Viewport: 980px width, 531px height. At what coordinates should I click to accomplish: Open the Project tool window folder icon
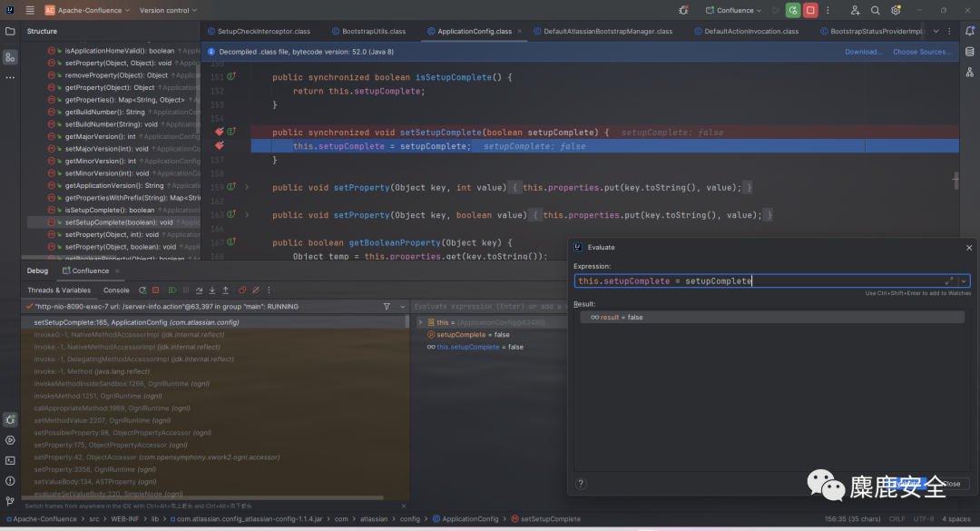[10, 31]
